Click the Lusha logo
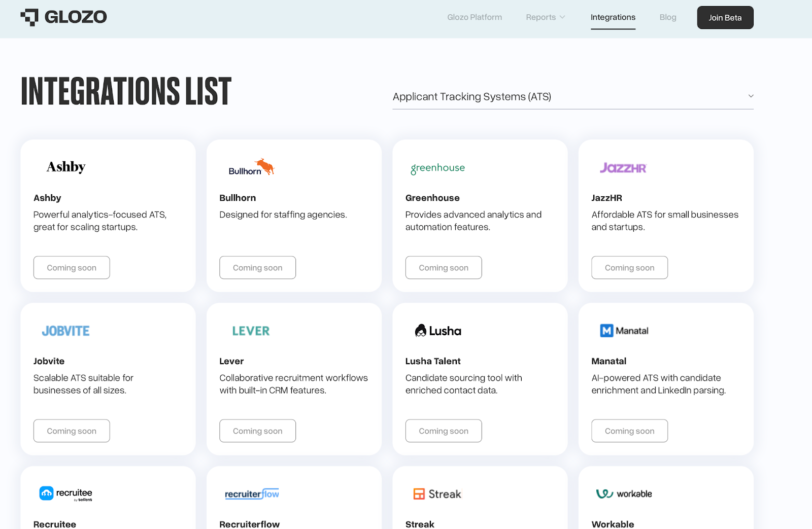 pos(438,331)
